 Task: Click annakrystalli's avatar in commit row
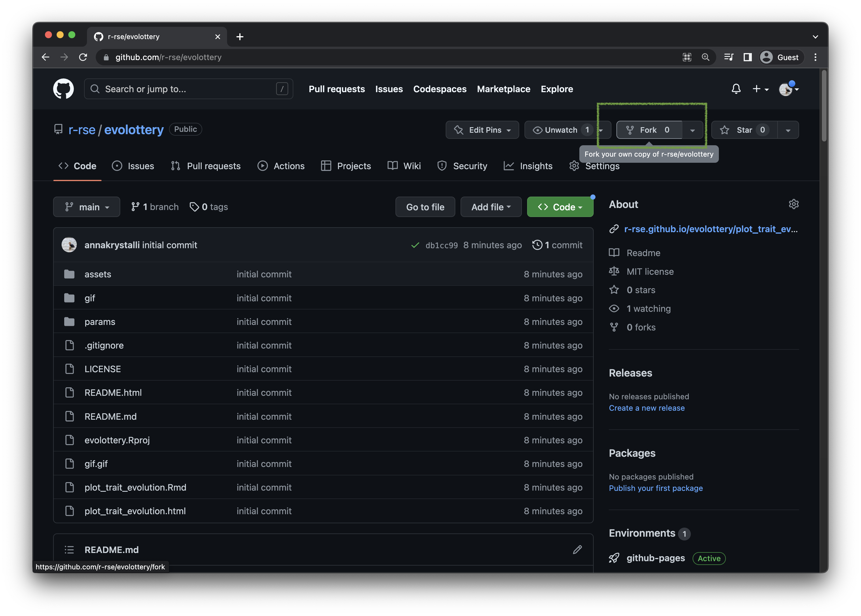(69, 245)
